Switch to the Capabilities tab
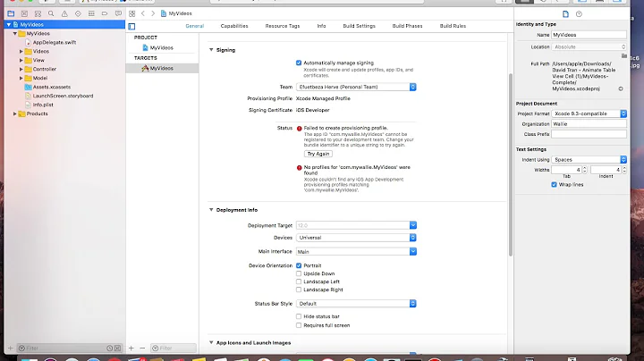 pos(234,26)
